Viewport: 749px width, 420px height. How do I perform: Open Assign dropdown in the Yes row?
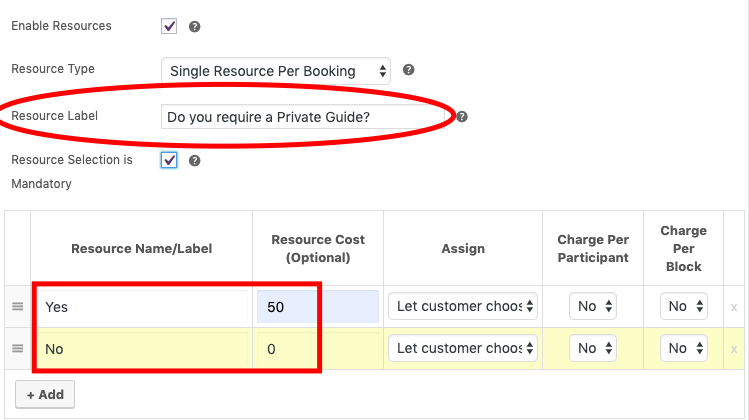(464, 306)
